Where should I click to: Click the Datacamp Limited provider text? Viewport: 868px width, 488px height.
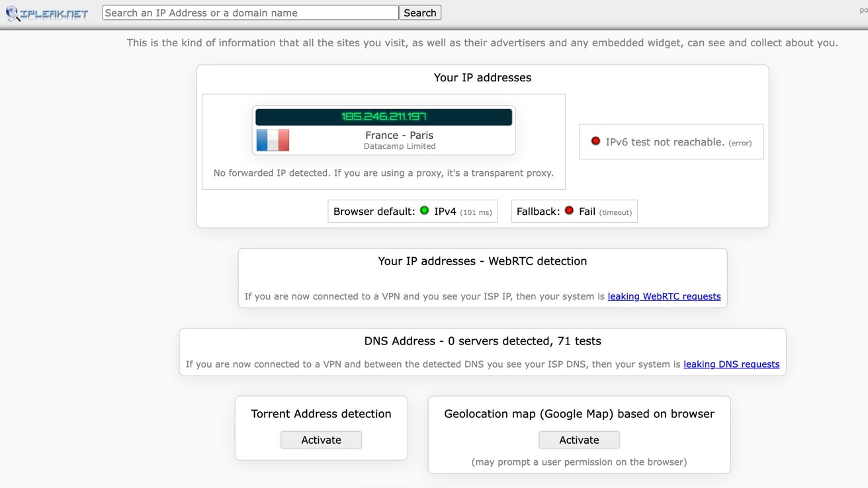pyautogui.click(x=400, y=146)
